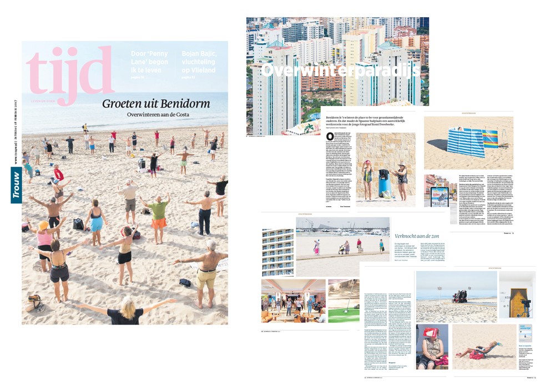
Task: Click the 'Door Penny Lane begon ik te leven' teaser
Action: [x=149, y=64]
